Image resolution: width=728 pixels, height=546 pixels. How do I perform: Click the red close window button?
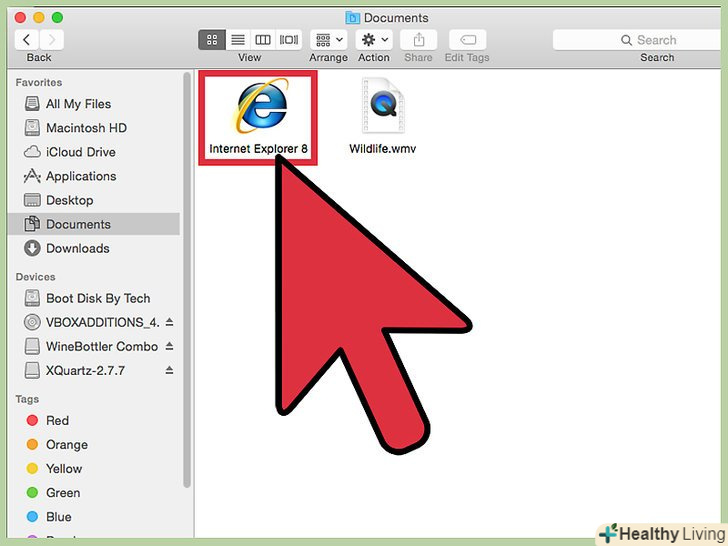[x=20, y=18]
